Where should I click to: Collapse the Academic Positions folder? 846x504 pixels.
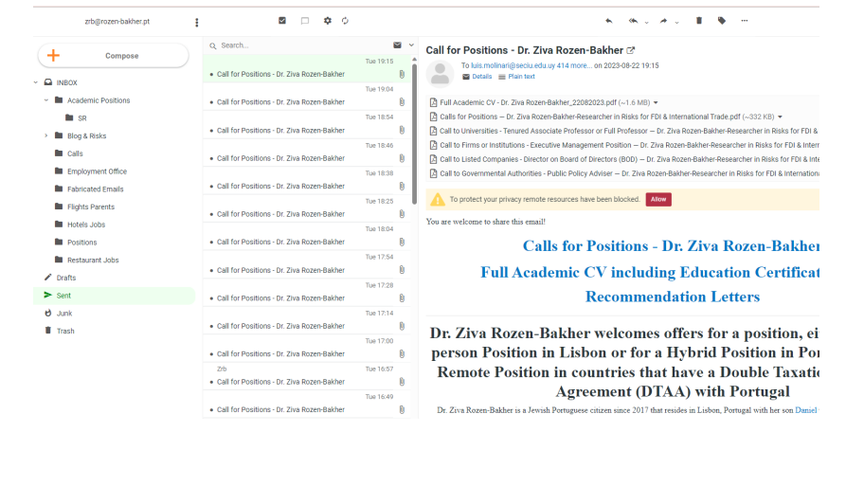pos(46,100)
